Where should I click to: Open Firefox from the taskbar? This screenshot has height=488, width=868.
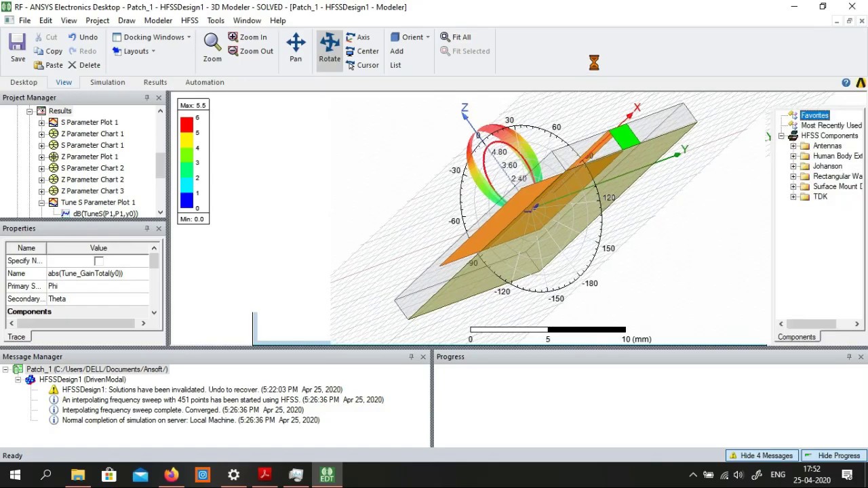point(172,475)
